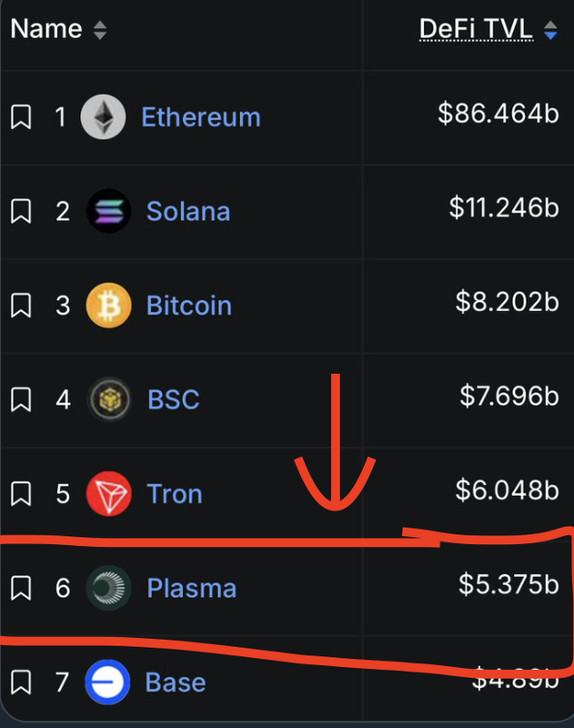The height and width of the screenshot is (728, 574).
Task: Open the Tron chain link
Action: pyautogui.click(x=175, y=493)
